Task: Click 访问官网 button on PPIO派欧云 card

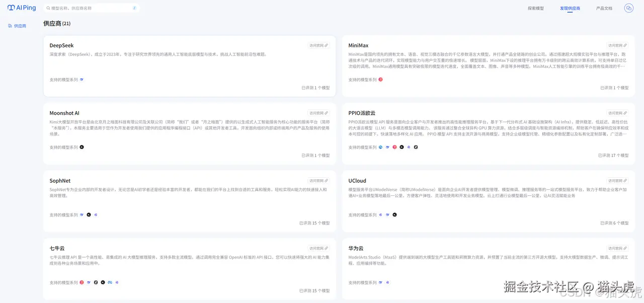Action: (x=618, y=113)
